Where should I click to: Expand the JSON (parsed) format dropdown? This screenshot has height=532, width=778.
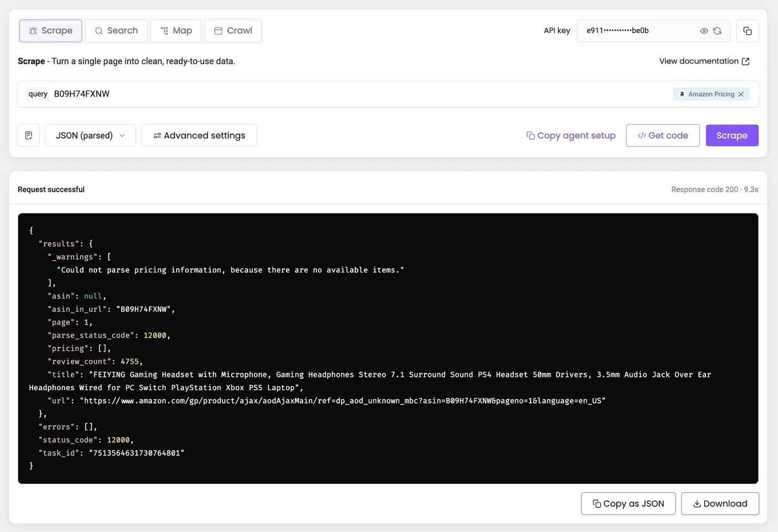click(90, 136)
